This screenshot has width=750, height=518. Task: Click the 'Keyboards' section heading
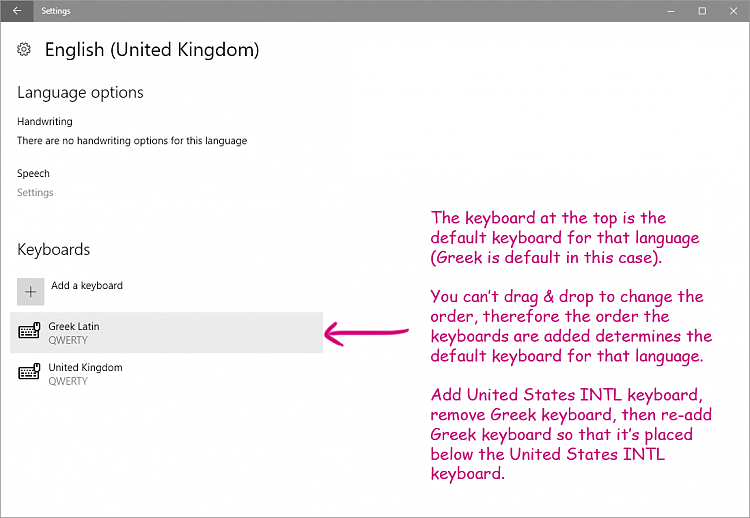53,250
